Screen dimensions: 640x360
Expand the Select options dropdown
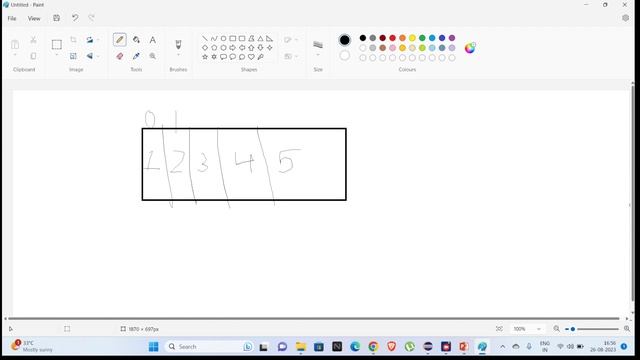[57, 55]
